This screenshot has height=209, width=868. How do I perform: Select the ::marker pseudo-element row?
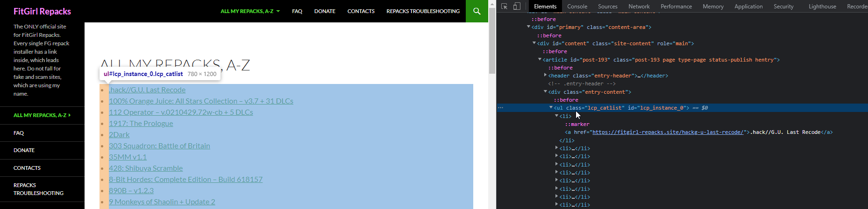(x=577, y=124)
